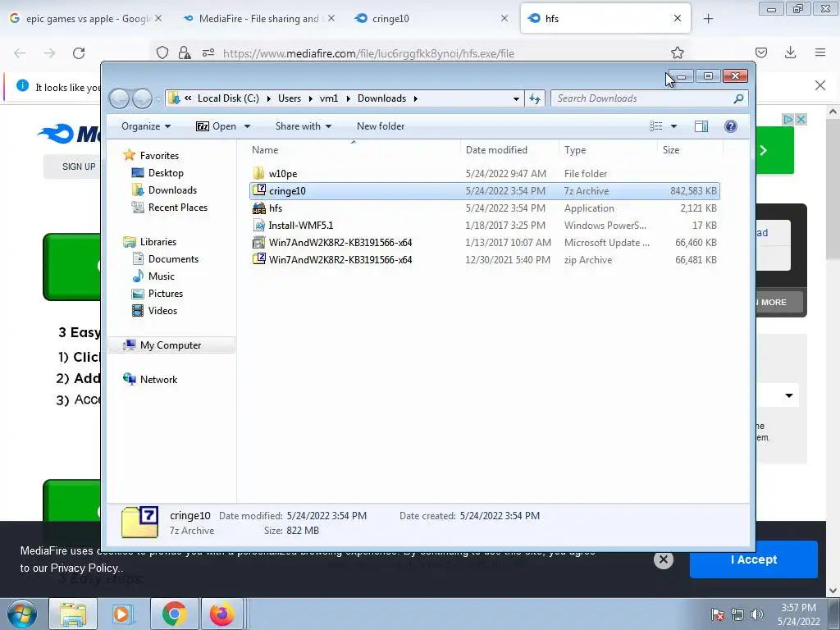Select the cringe10 7z archive icon
The width and height of the screenshot is (840, 630).
point(258,190)
